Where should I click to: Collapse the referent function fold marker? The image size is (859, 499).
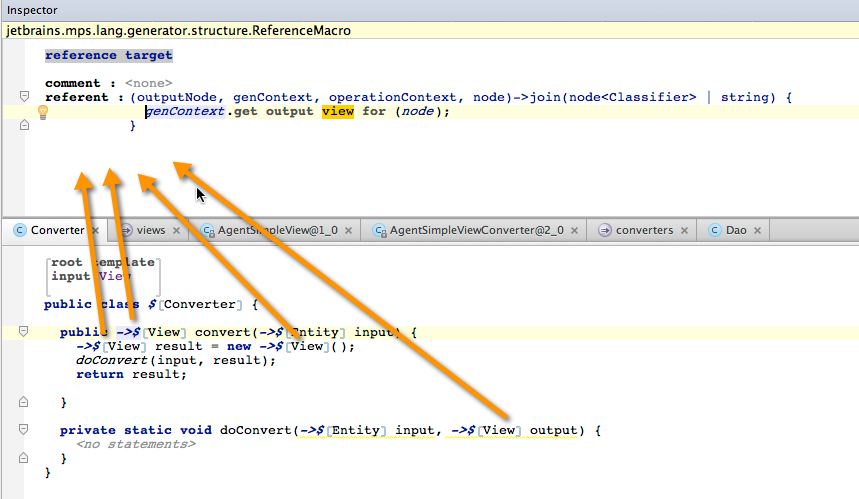pyautogui.click(x=23, y=97)
